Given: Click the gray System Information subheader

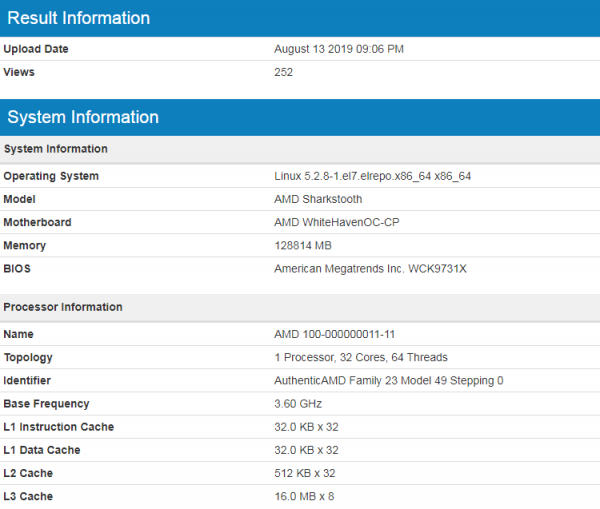Looking at the screenshot, I should click(56, 149).
